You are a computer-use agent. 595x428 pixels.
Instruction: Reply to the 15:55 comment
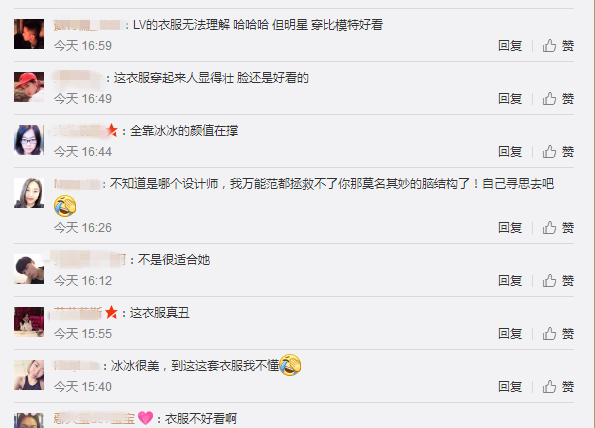(510, 334)
